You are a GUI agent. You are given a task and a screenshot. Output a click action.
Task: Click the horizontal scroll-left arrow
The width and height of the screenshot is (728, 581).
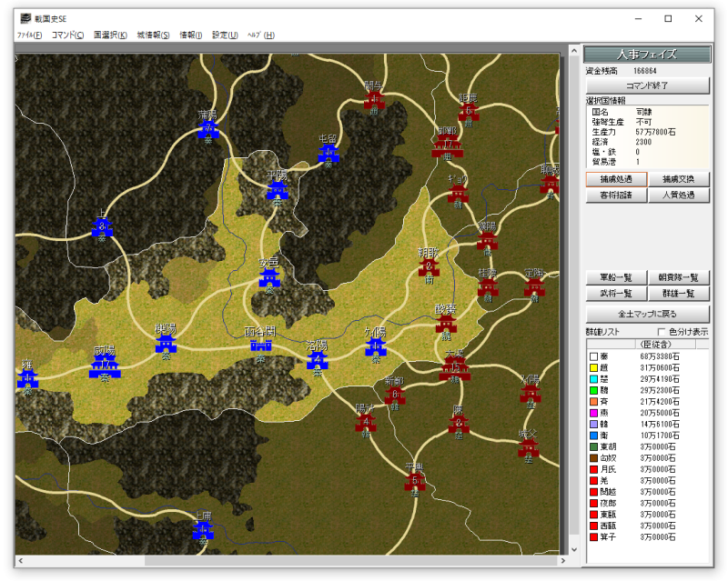(x=20, y=561)
